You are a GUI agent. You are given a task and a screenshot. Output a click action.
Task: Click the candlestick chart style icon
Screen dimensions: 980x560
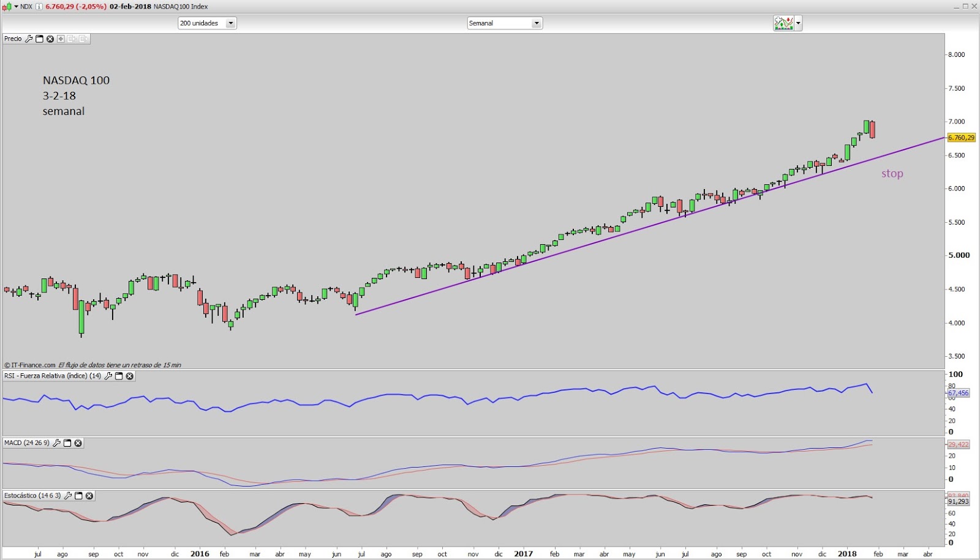point(7,7)
